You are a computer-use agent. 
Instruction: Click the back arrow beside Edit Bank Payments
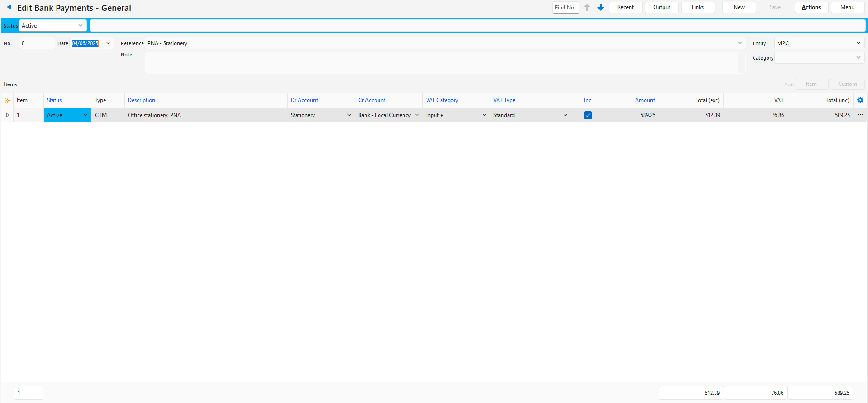pos(9,7)
